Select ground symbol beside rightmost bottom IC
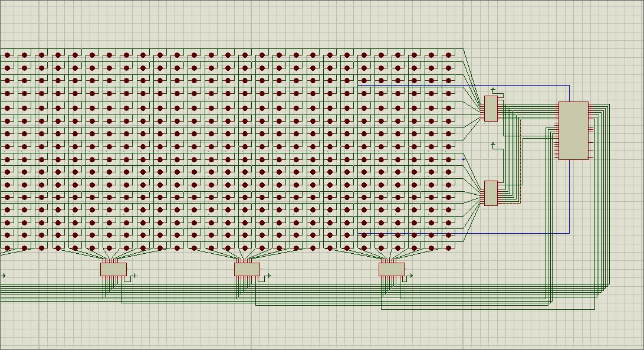Image resolution: width=644 pixels, height=350 pixels. [411, 276]
